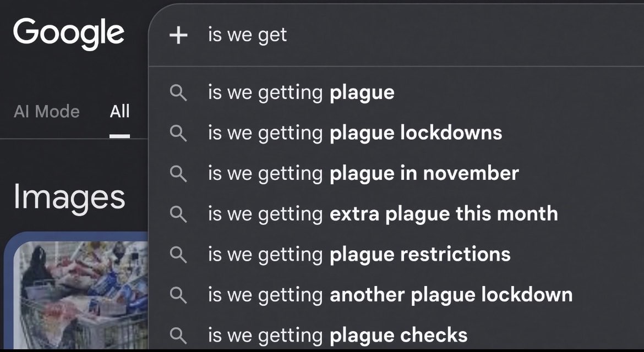
Task: Pick 'is we getting plague in november'
Action: coord(396,174)
